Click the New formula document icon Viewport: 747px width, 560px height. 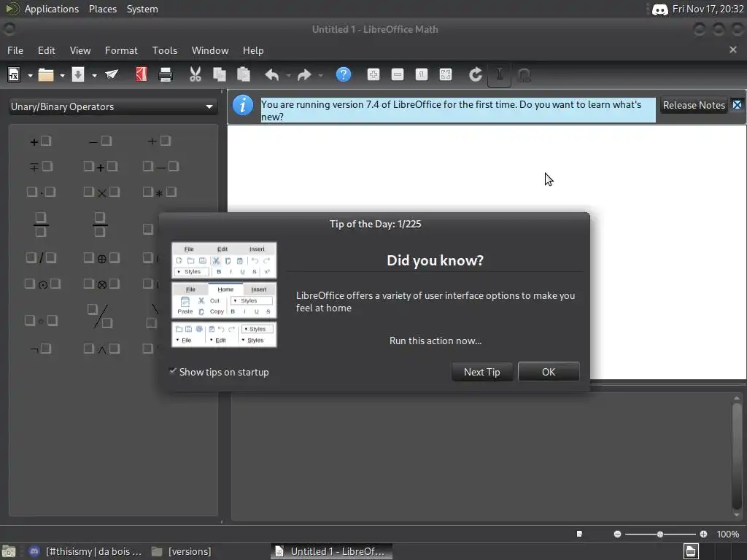click(x=14, y=75)
